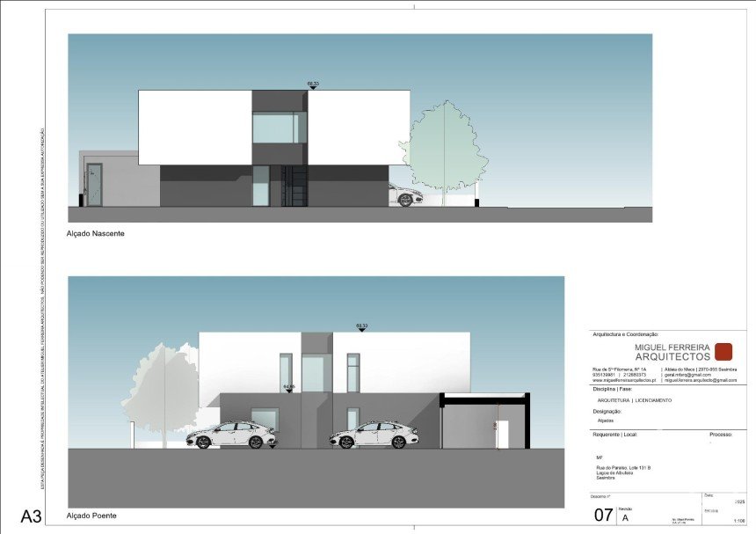Select the ARQUITETURA | LICENCIAMENTO phase text

coord(635,400)
